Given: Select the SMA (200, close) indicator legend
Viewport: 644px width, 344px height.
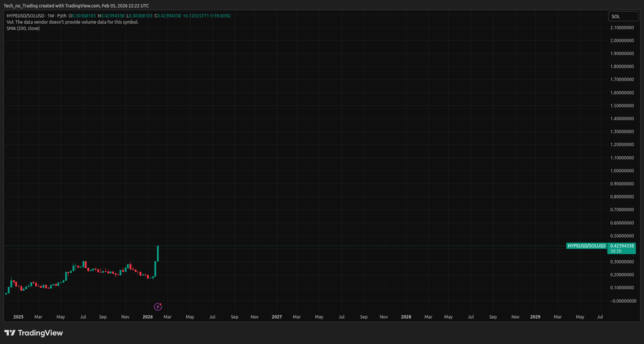Looking at the screenshot, I should 23,28.
